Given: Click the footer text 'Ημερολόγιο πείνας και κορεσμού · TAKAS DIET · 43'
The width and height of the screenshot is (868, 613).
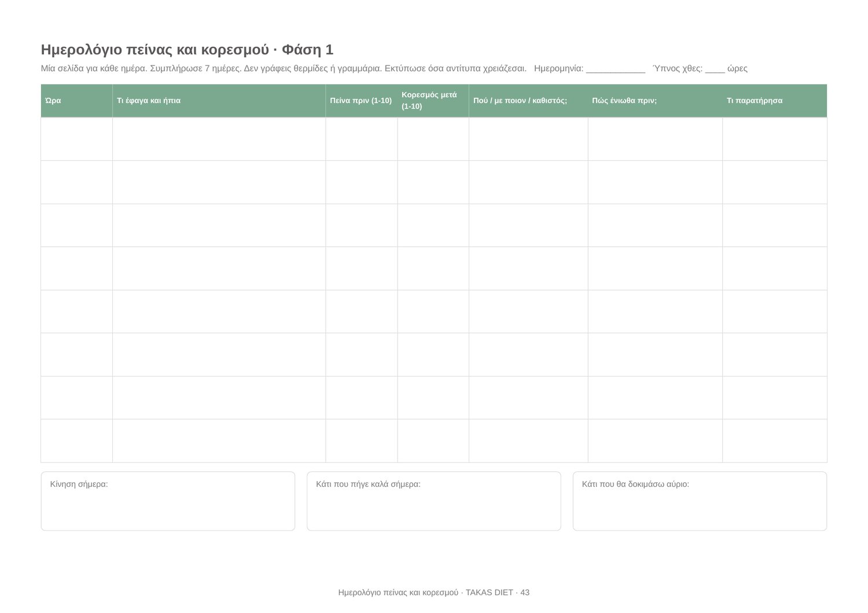Looking at the screenshot, I should (x=434, y=592).
